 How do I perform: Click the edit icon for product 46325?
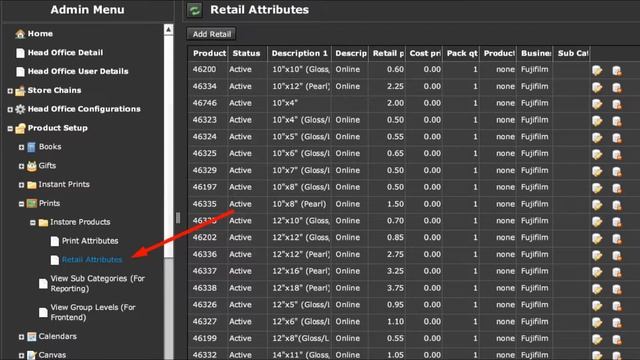597,154
